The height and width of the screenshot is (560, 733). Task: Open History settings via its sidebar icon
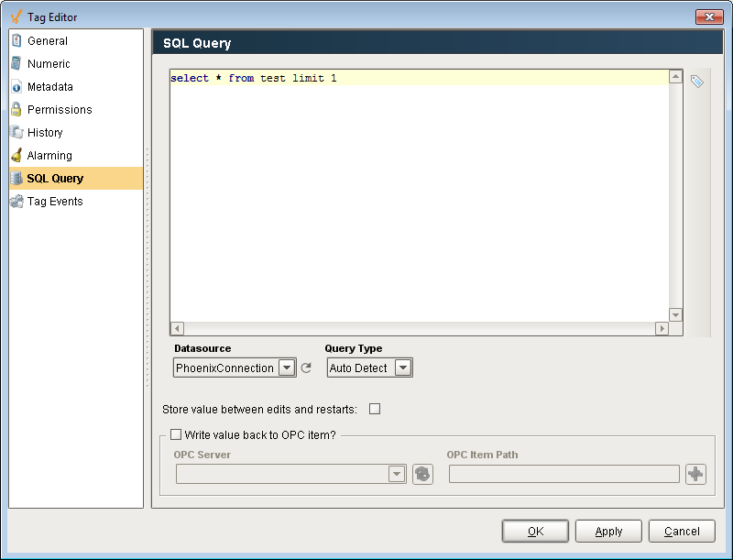(16, 132)
